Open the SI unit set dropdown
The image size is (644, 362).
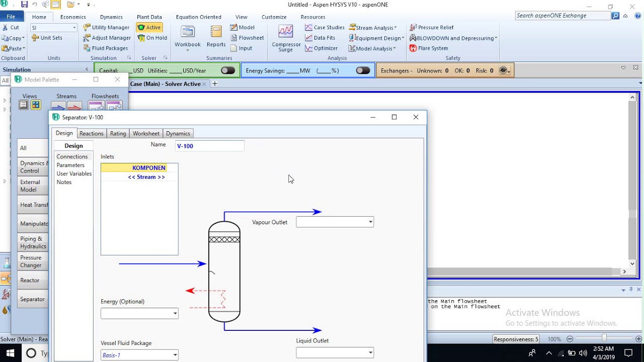click(x=74, y=28)
